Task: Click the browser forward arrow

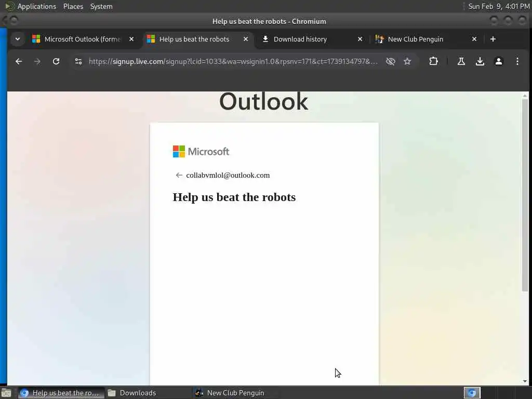Action: click(37, 61)
